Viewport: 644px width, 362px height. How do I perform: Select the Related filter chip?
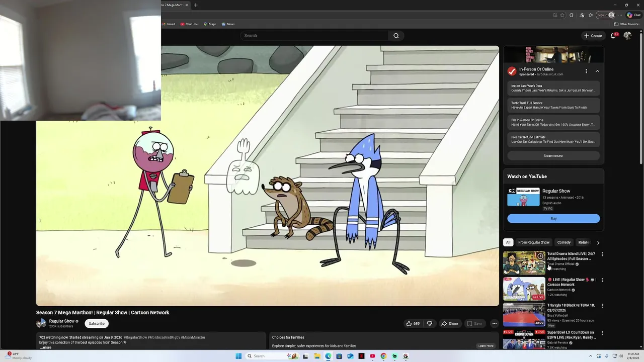[x=584, y=242]
